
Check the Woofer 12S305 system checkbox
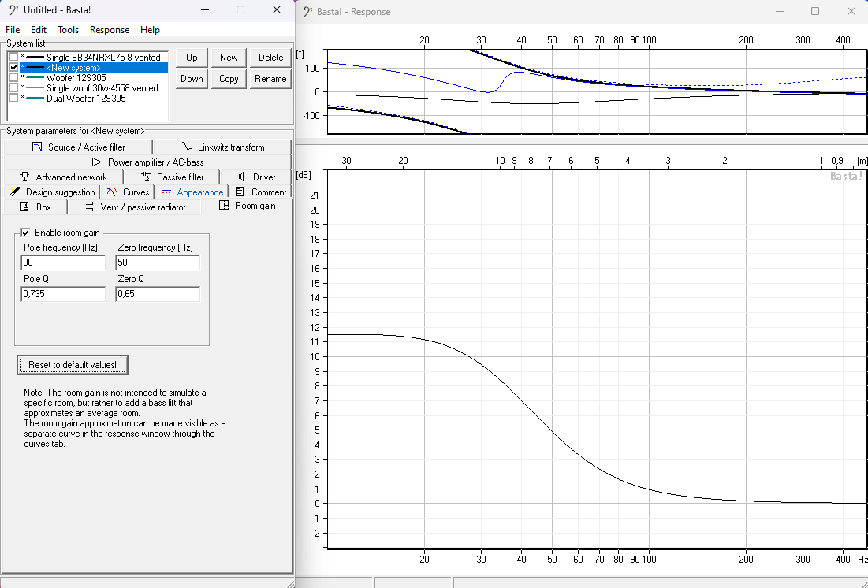tap(13, 78)
